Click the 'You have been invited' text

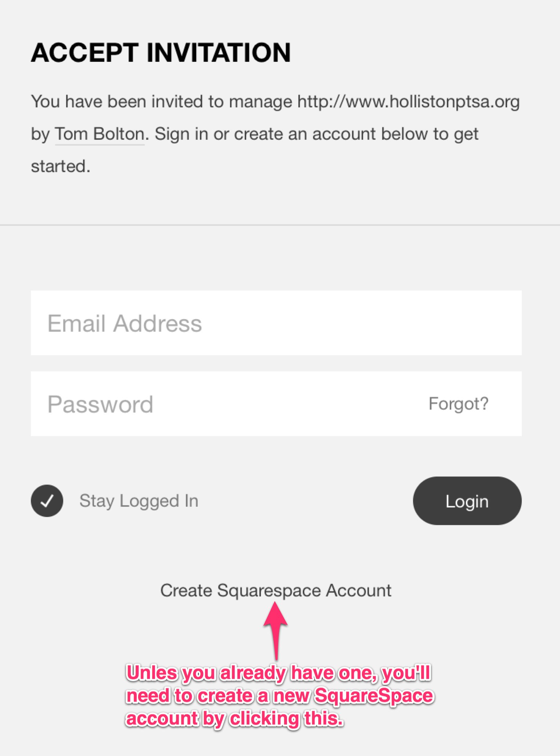[x=117, y=101]
